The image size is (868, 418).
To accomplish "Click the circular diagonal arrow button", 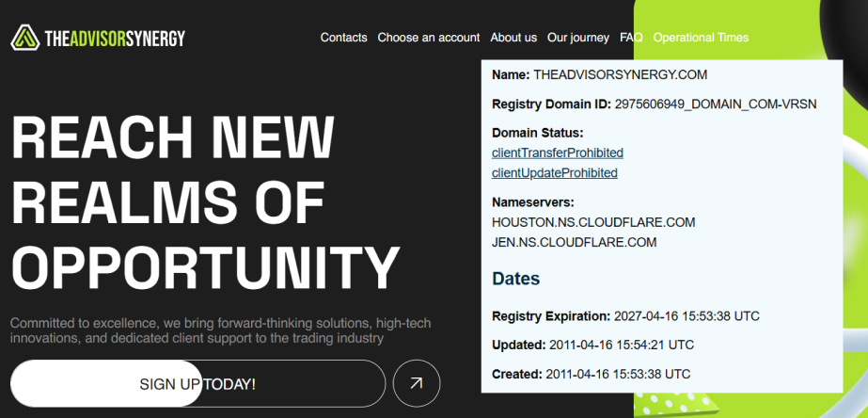I will point(417,383).
